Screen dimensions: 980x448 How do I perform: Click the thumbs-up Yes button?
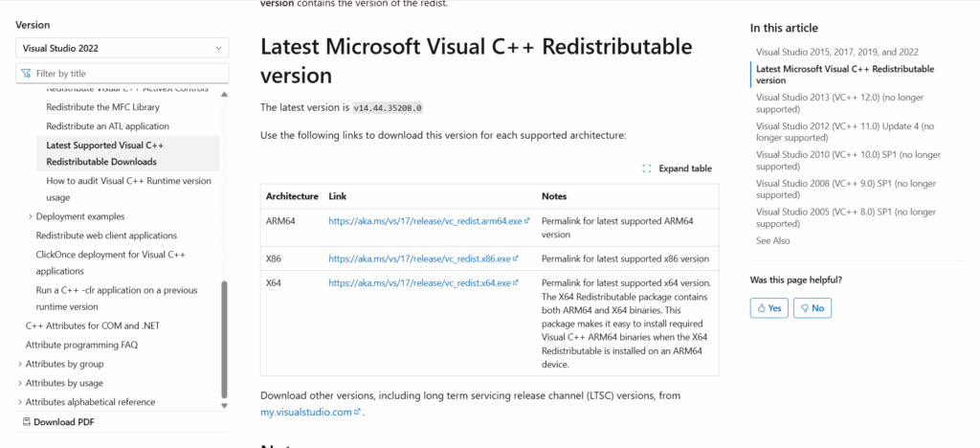click(x=768, y=308)
